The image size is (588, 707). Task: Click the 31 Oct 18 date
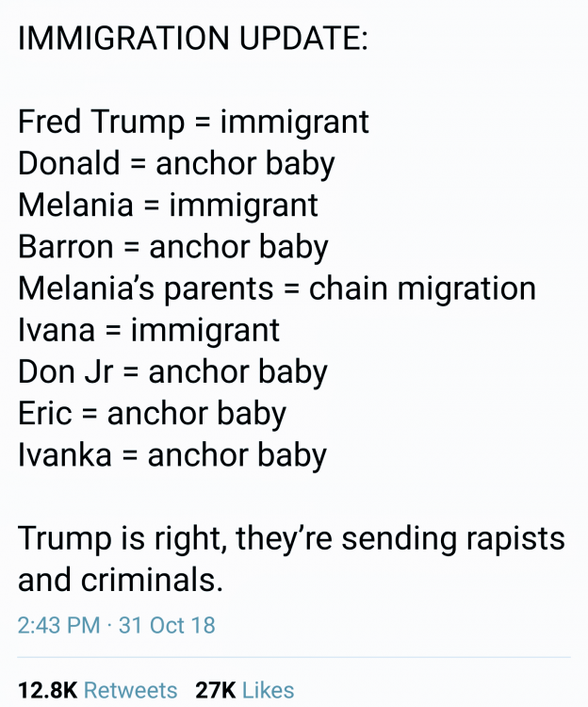(x=167, y=625)
